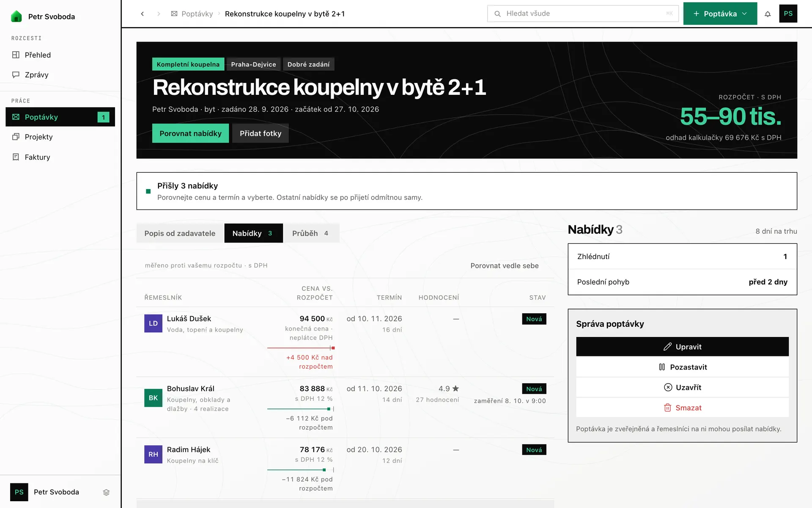
Task: Go forward with the right arrow
Action: [159, 14]
